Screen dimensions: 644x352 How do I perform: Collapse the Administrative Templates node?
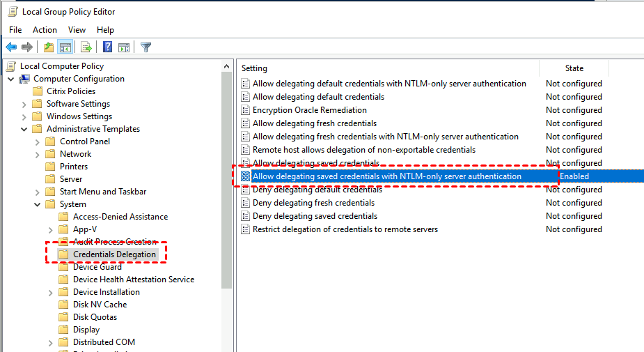pos(24,129)
